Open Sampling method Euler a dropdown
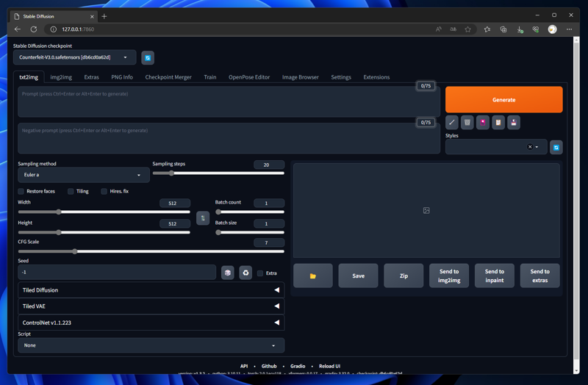This screenshot has width=588, height=385. click(84, 175)
